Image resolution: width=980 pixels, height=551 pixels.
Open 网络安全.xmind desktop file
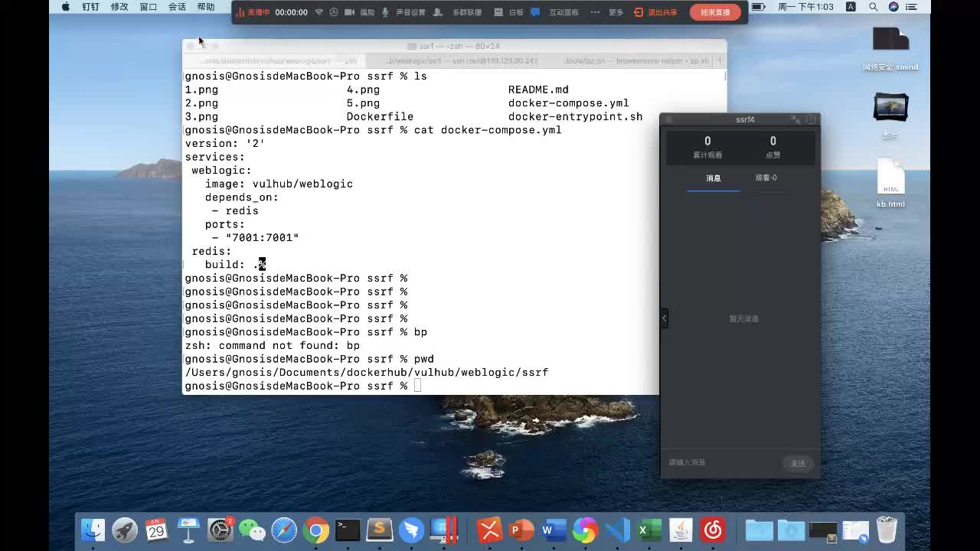coord(890,49)
